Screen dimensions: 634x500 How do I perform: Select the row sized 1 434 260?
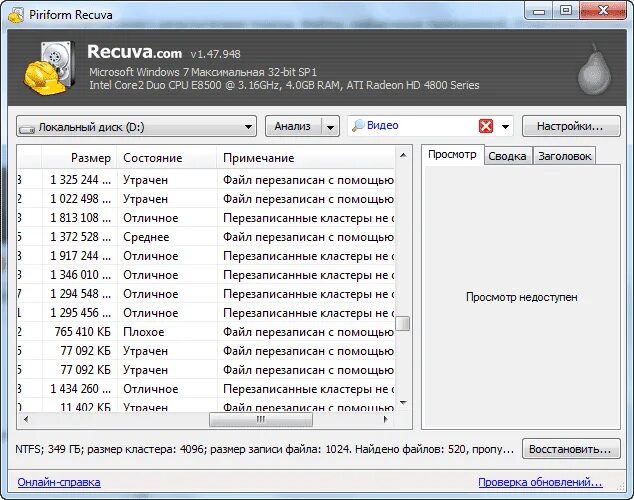pos(206,388)
